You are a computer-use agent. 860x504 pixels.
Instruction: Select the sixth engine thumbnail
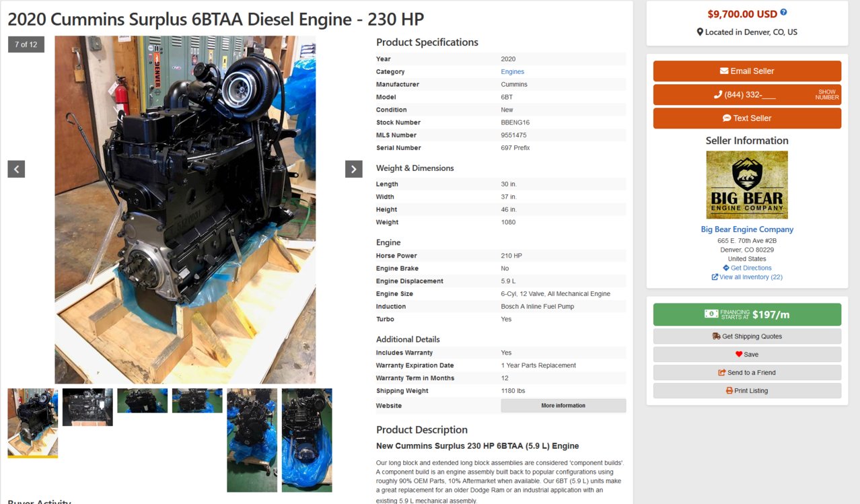click(x=307, y=440)
